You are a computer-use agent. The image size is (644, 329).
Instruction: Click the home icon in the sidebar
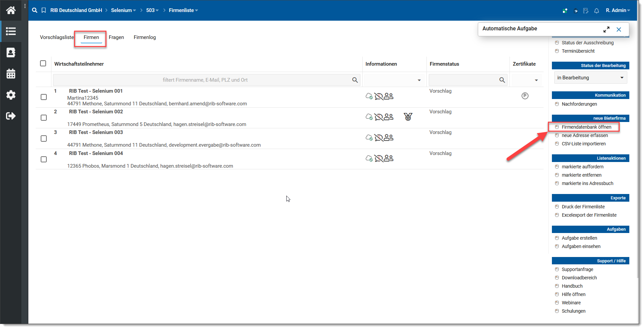point(11,10)
